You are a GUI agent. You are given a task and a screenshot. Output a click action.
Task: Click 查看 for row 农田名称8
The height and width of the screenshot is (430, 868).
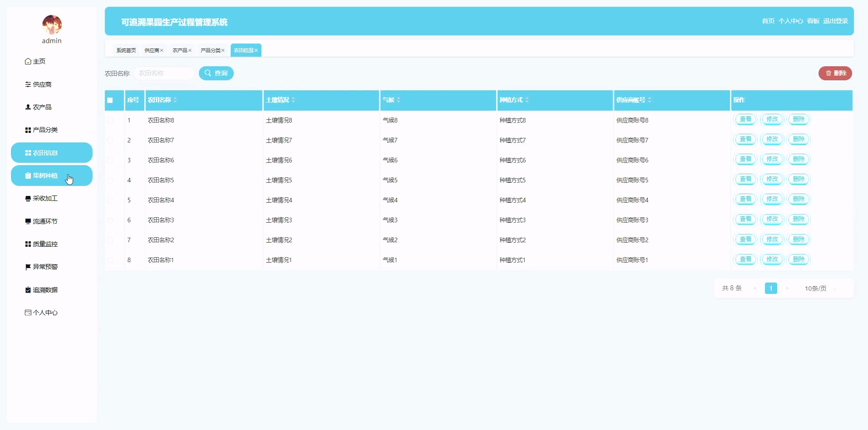(745, 119)
